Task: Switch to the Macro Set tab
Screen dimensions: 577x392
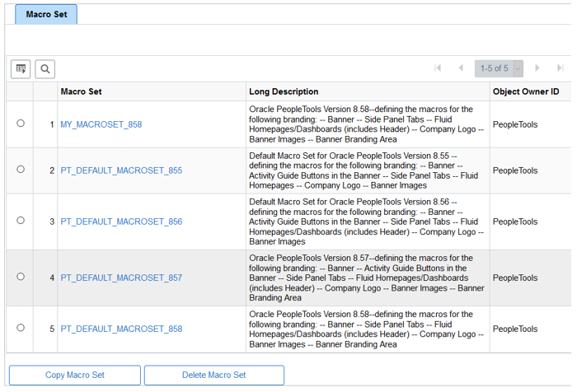Action: [x=46, y=14]
